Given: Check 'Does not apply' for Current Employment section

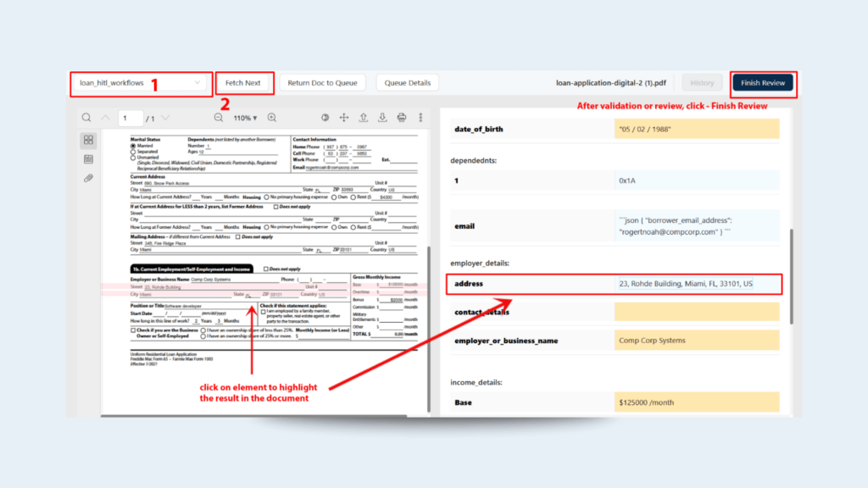Looking at the screenshot, I should point(265,269).
